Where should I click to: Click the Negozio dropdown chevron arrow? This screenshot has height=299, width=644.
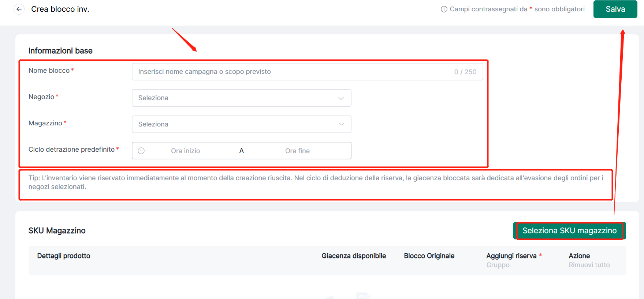(341, 98)
